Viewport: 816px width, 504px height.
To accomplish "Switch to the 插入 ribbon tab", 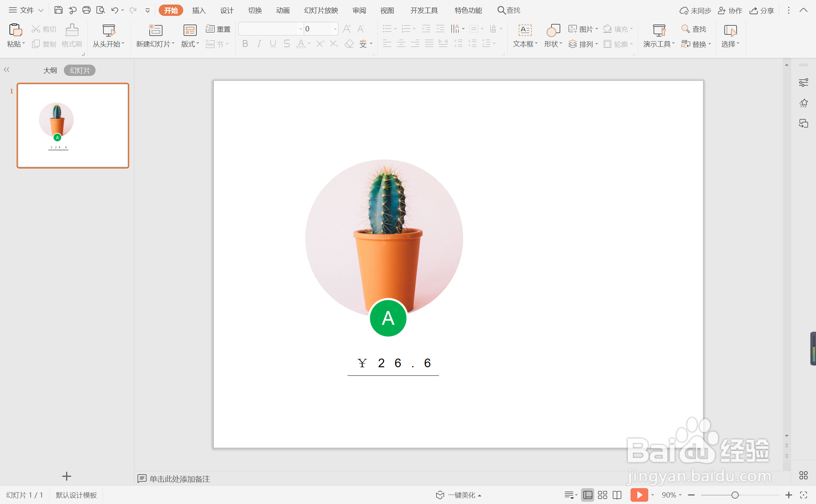I will click(199, 10).
